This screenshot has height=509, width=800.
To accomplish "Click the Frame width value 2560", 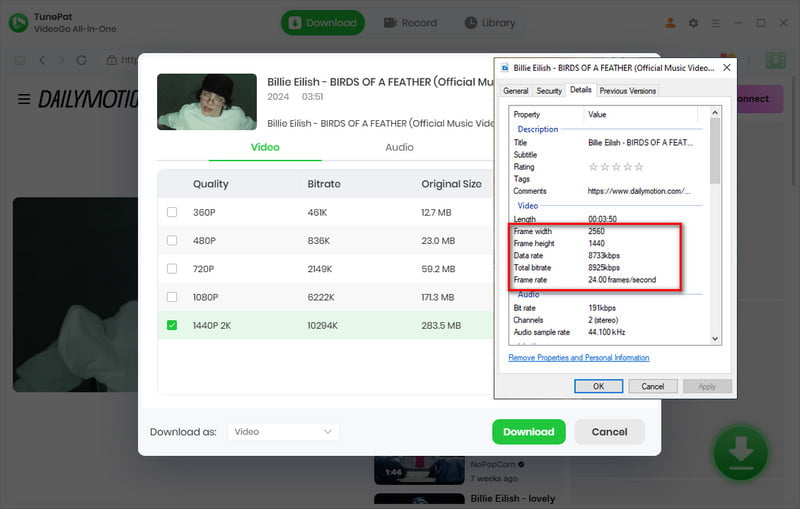I will 596,231.
